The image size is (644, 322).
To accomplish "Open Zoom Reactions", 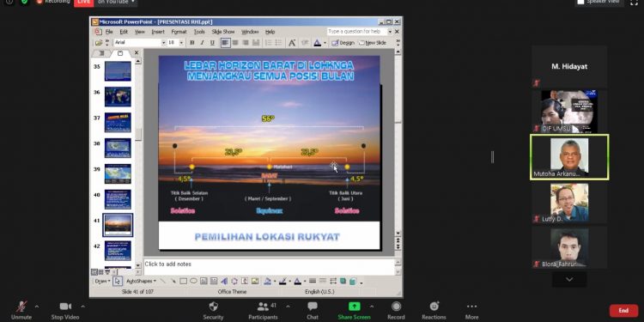I will [434, 307].
